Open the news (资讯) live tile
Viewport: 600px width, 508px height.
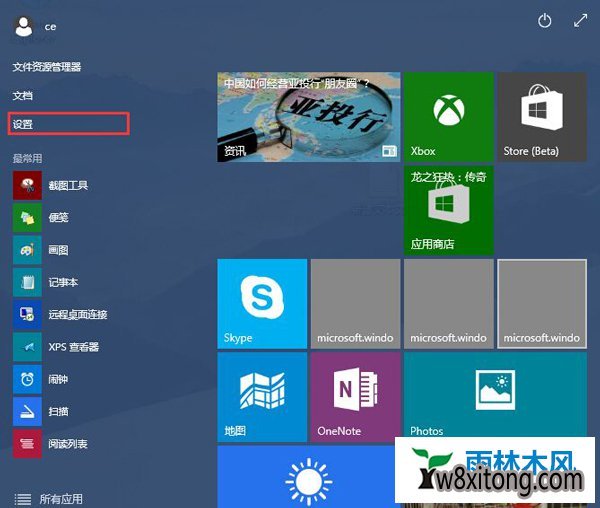pyautogui.click(x=308, y=117)
